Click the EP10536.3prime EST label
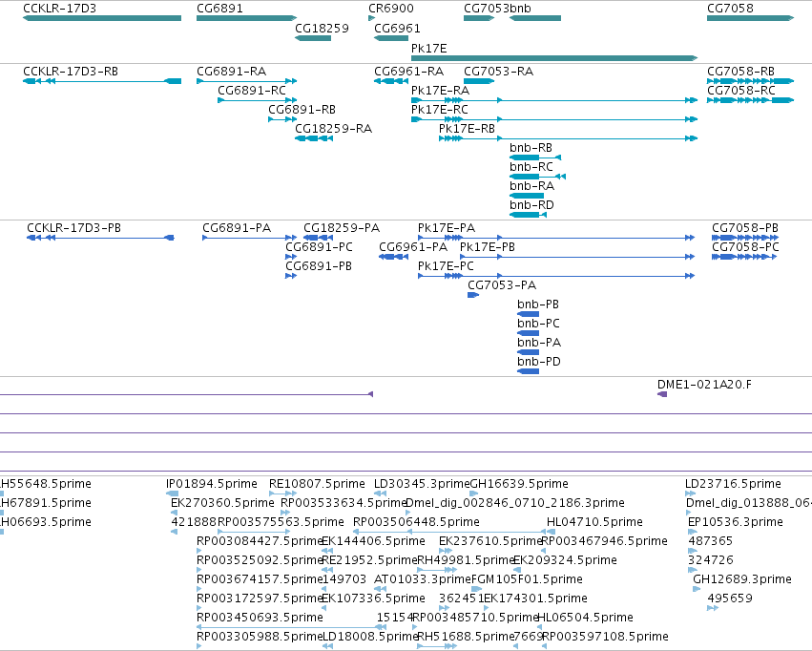812x651 pixels. [x=736, y=522]
